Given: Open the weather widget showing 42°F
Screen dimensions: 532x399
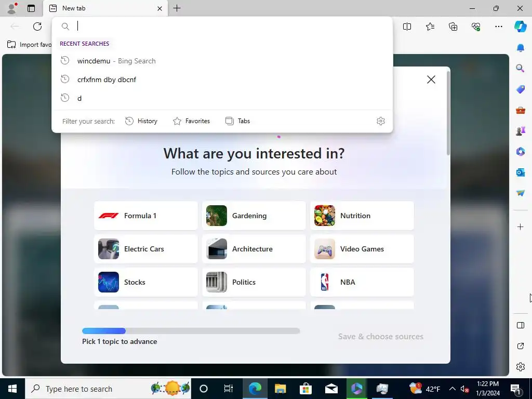Looking at the screenshot, I should [x=425, y=389].
